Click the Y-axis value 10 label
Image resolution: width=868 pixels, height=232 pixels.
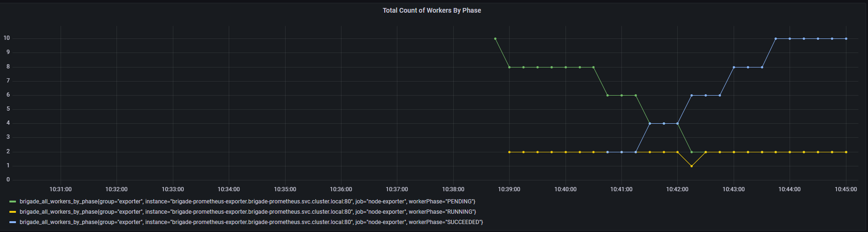[7, 38]
